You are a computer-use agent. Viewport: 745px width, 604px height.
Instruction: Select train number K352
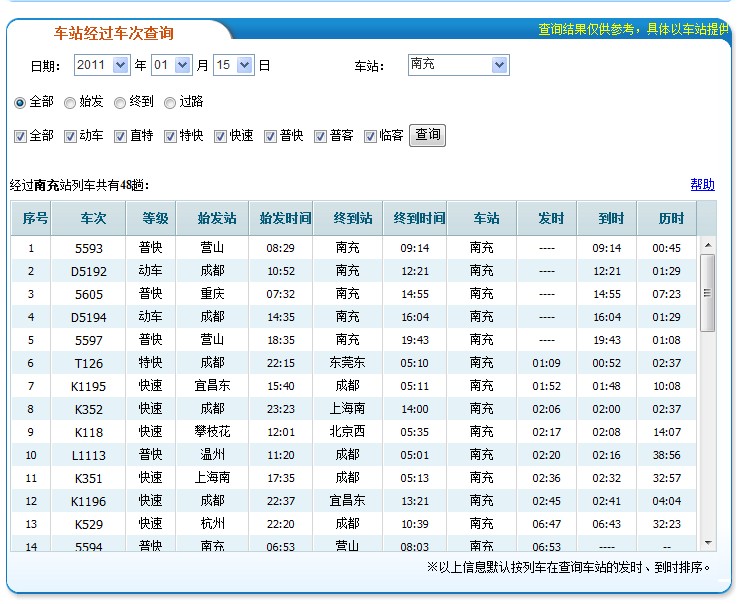89,409
